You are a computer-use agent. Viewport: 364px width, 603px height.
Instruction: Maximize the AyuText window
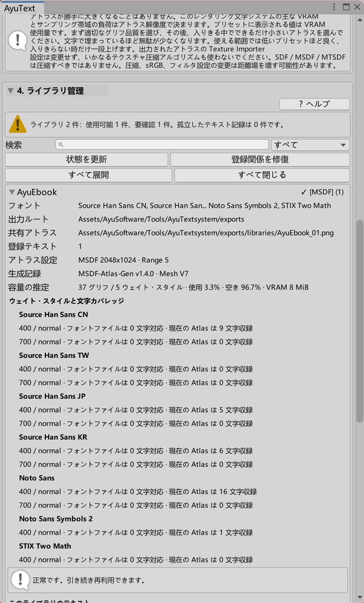pos(346,7)
